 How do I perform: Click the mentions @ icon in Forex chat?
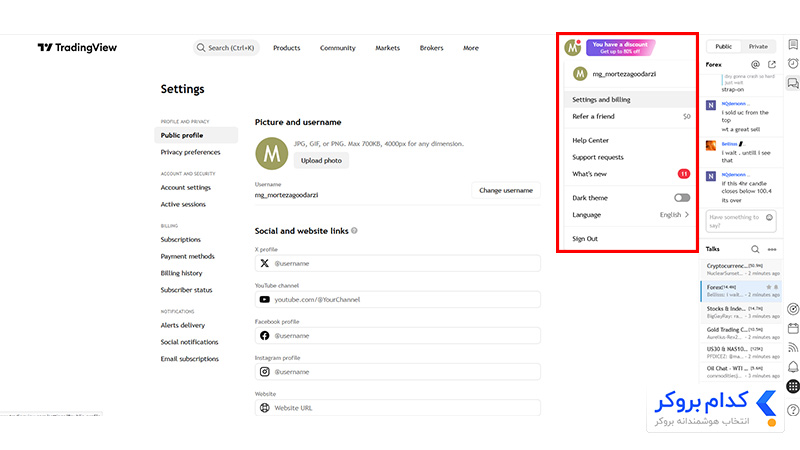[x=755, y=64]
